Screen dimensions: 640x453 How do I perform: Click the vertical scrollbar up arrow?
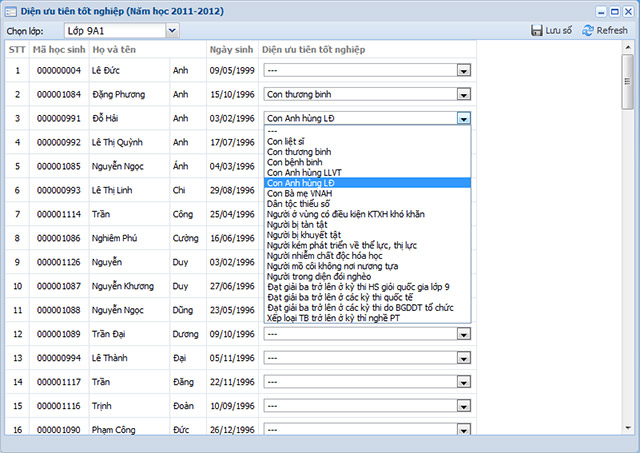click(627, 48)
